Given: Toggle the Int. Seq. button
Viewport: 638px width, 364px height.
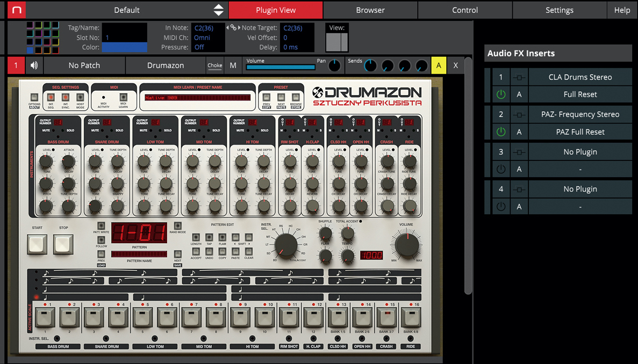Looking at the screenshot, I should (x=51, y=98).
